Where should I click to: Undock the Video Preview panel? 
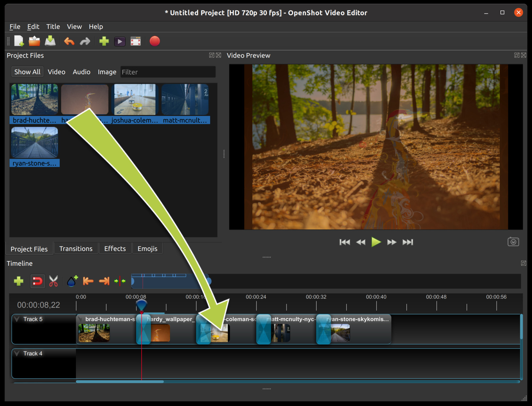(x=516, y=55)
